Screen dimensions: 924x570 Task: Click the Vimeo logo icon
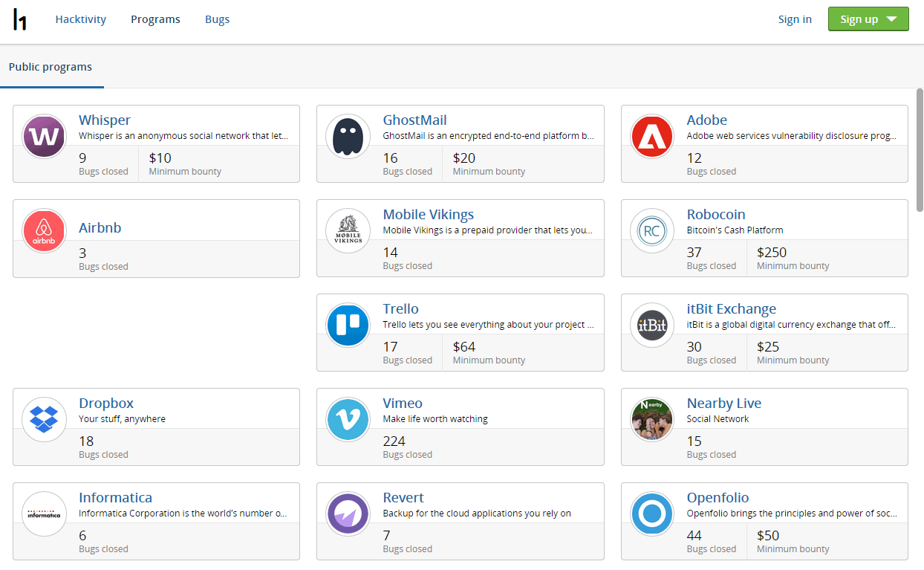click(348, 420)
